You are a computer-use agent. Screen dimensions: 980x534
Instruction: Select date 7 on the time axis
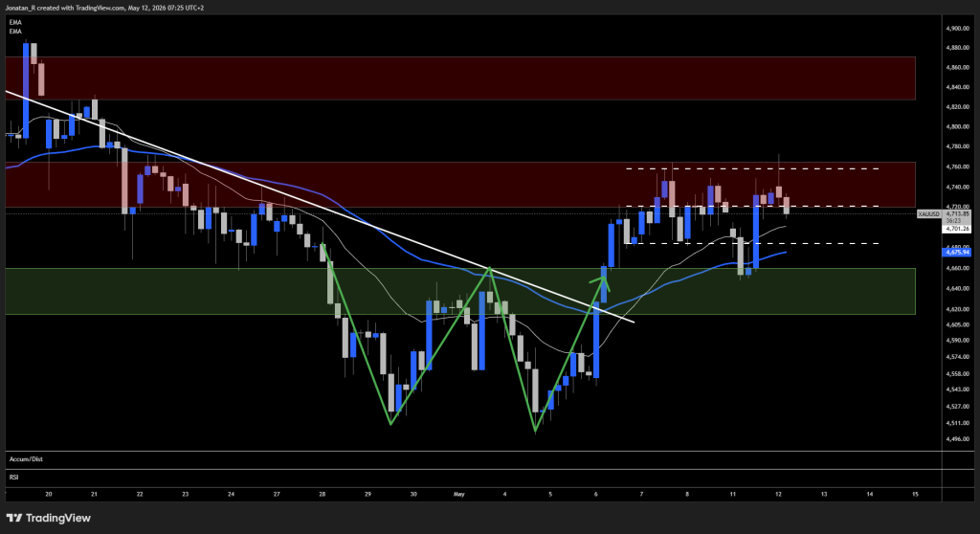tap(642, 494)
